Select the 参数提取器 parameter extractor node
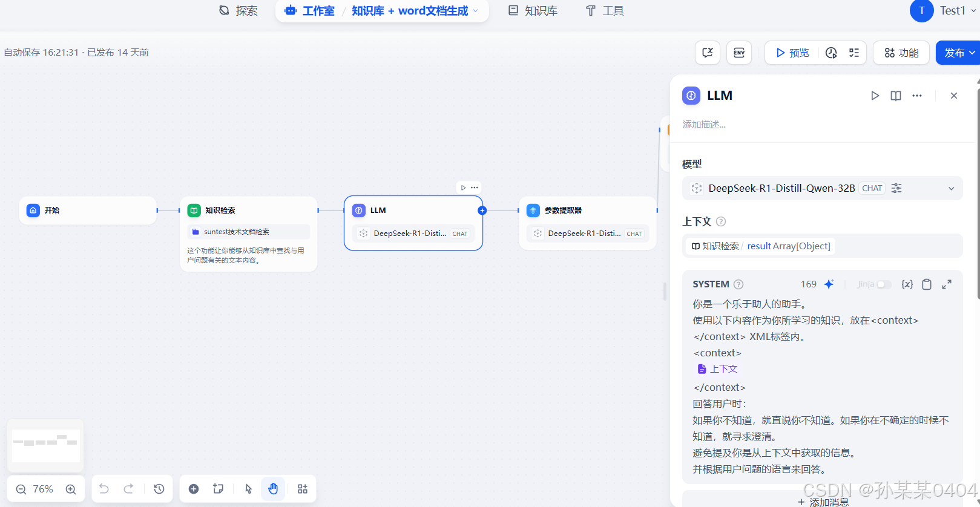 click(x=588, y=223)
